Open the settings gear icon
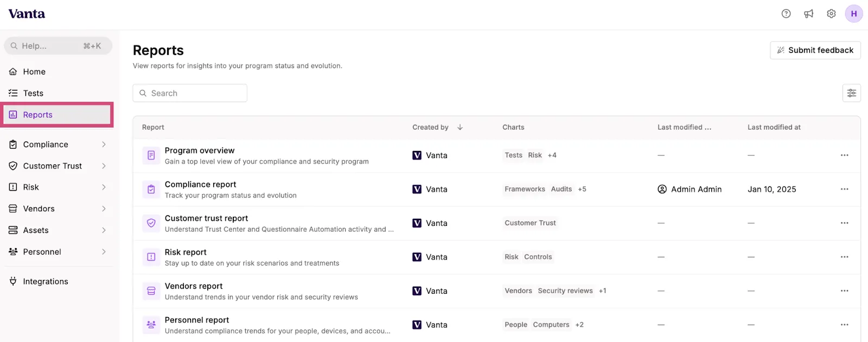Viewport: 868px width, 342px height. coord(831,14)
